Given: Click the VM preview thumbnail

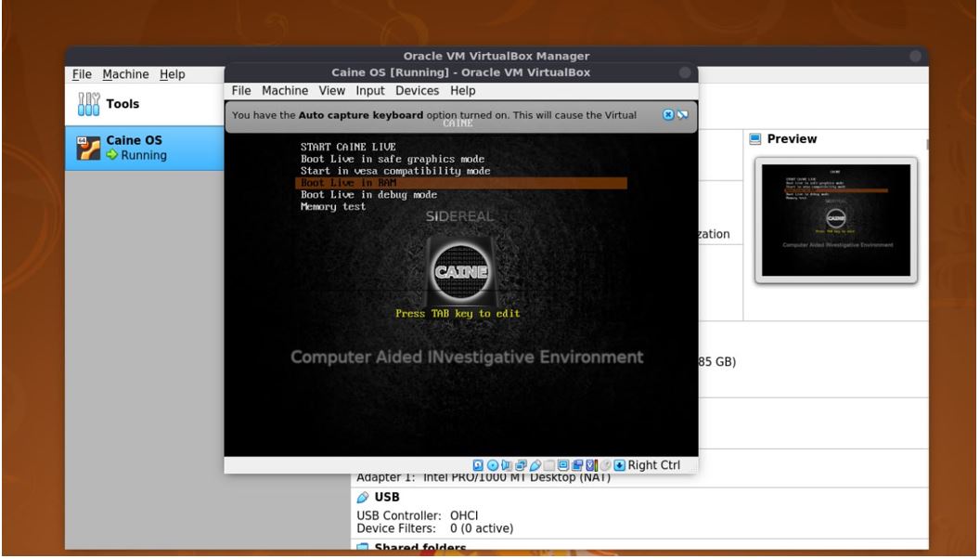Looking at the screenshot, I should 836,220.
